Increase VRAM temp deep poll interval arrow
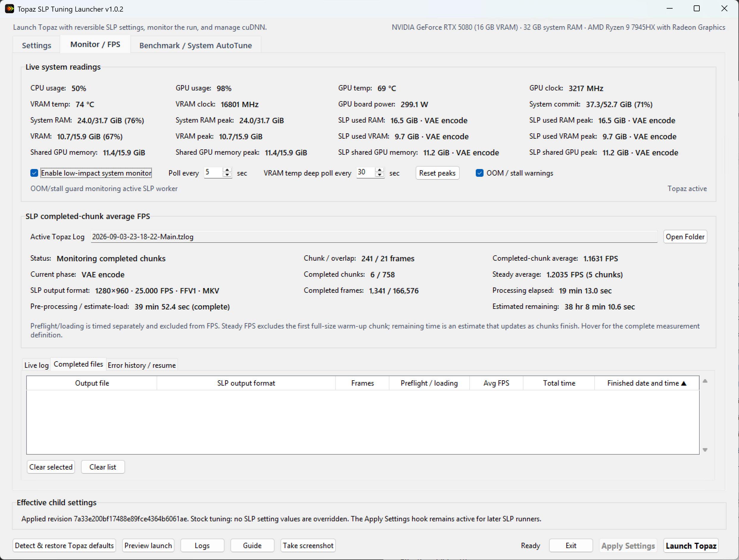The width and height of the screenshot is (739, 560). pos(380,170)
